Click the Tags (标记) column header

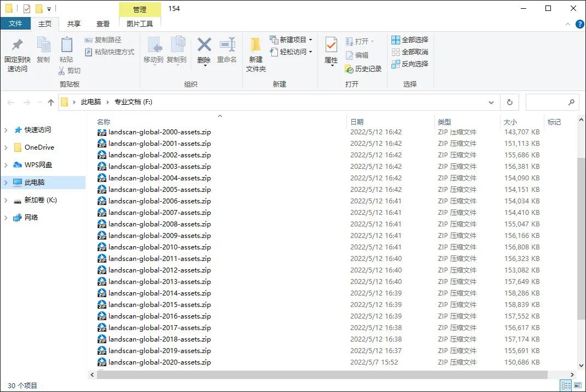tap(554, 122)
